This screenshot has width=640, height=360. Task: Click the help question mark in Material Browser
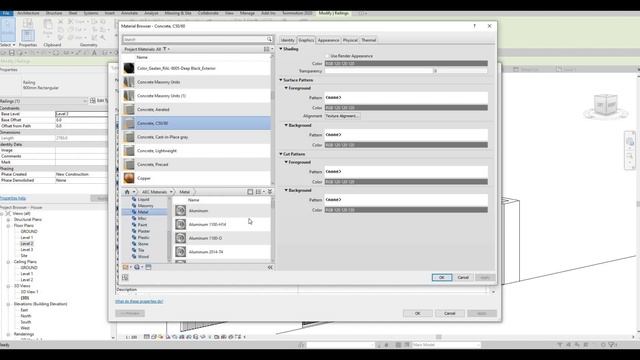(474, 26)
